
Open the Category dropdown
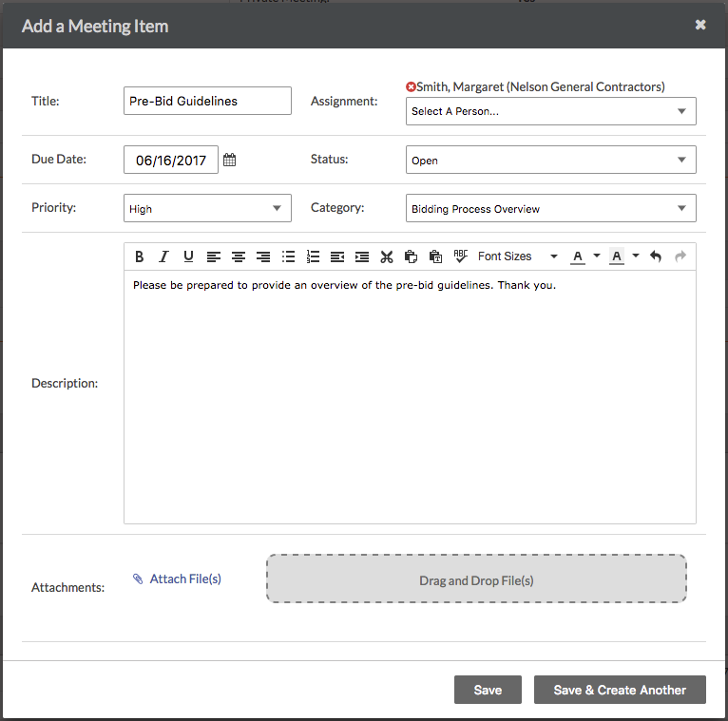tap(550, 209)
